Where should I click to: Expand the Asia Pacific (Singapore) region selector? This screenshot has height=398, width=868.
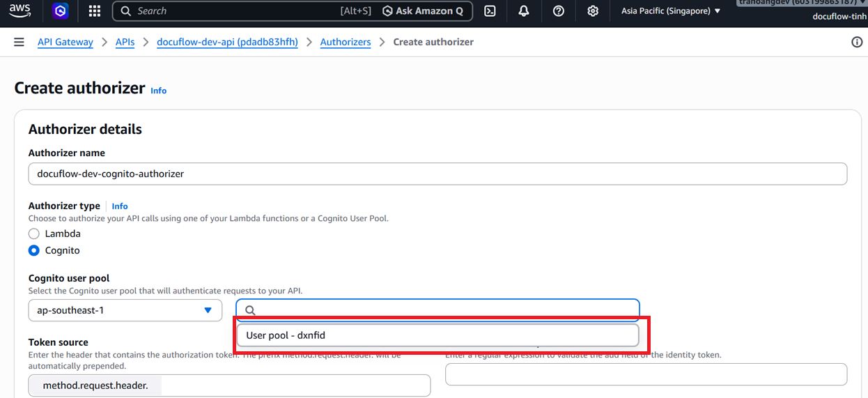tap(671, 11)
